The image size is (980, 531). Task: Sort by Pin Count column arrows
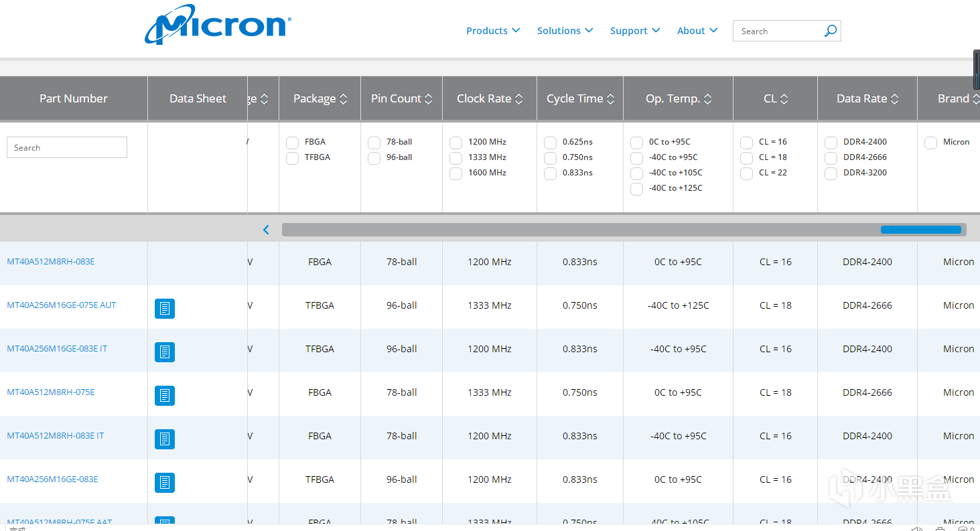click(429, 99)
